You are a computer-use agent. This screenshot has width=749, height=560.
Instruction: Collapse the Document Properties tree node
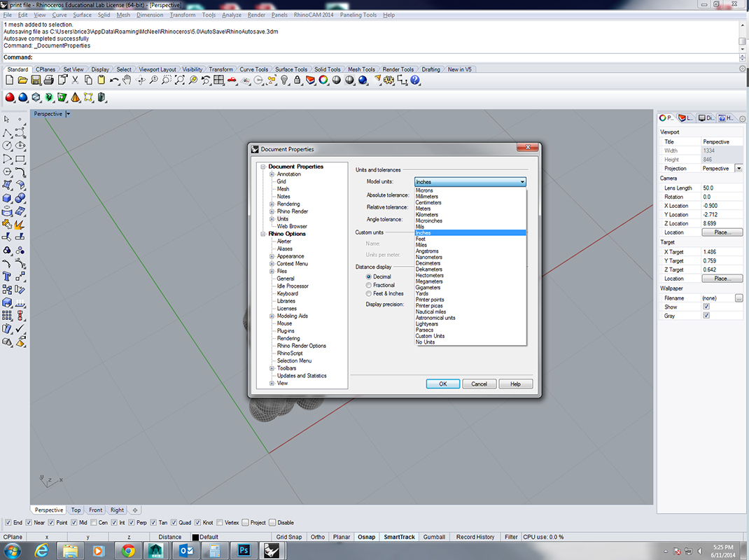[263, 167]
